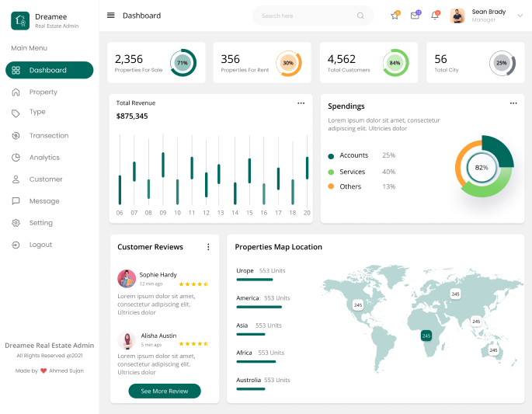Select the Others legend dot
This screenshot has height=414, width=532.
tap(331, 186)
